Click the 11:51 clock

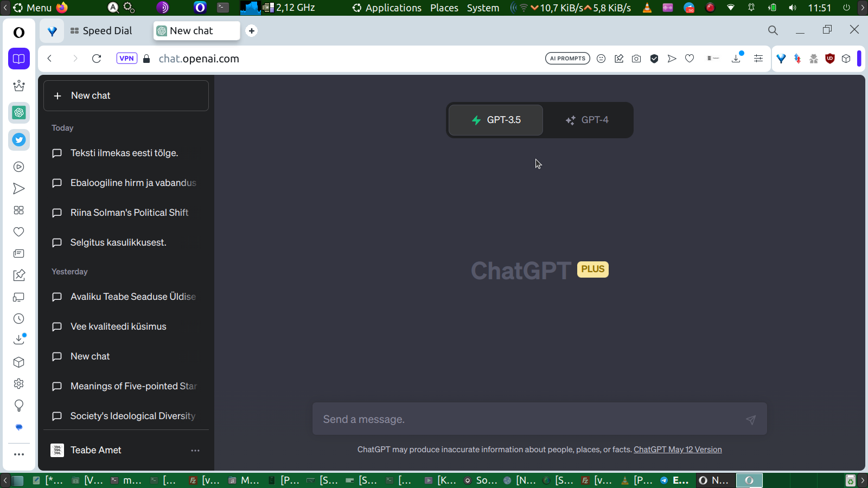pyautogui.click(x=819, y=8)
